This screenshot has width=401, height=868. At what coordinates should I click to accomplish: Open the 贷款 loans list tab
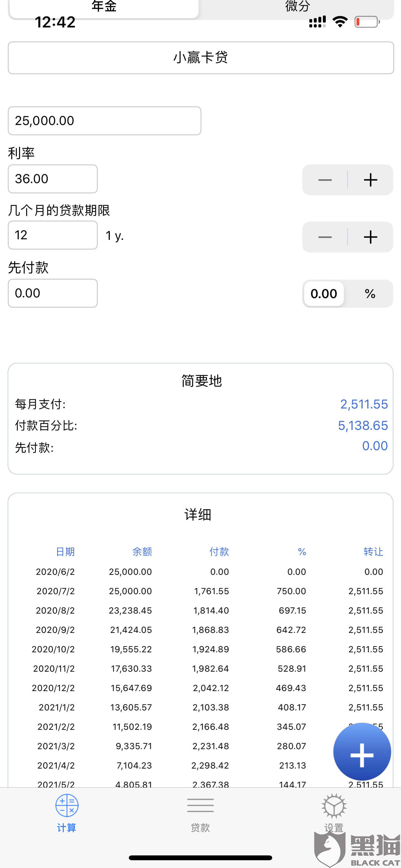(x=200, y=813)
